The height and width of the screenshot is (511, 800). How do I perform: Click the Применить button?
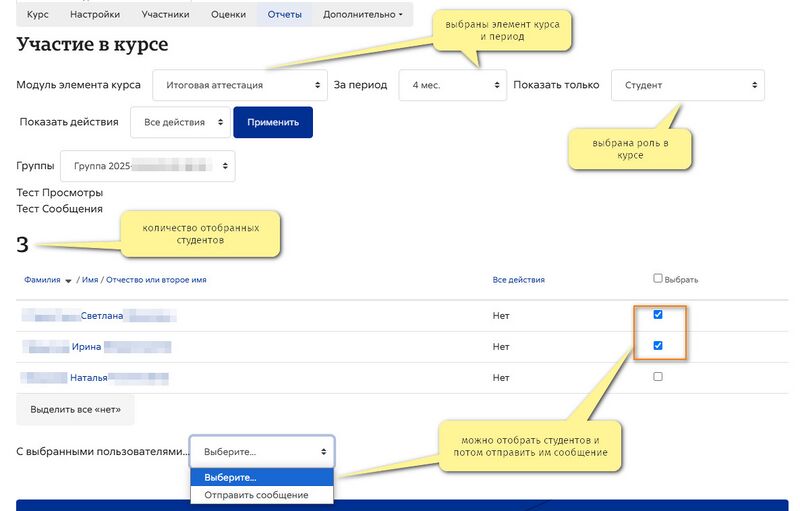[273, 122]
